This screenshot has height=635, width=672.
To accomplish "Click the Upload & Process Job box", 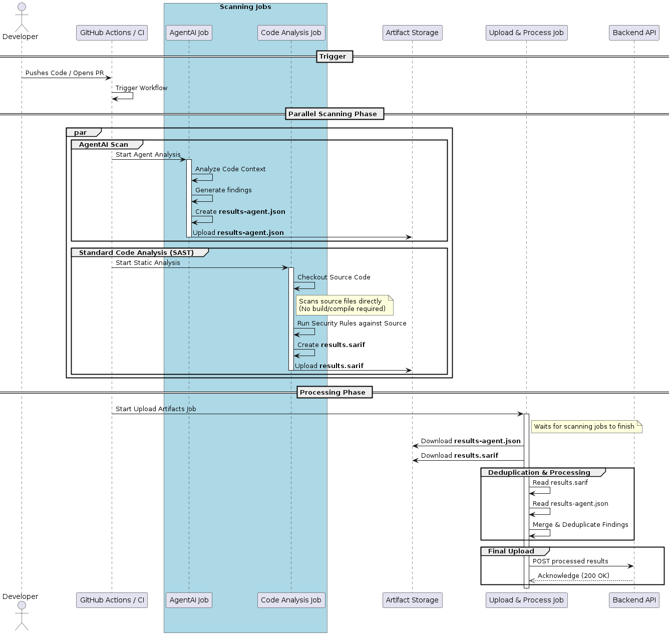I will click(x=526, y=32).
